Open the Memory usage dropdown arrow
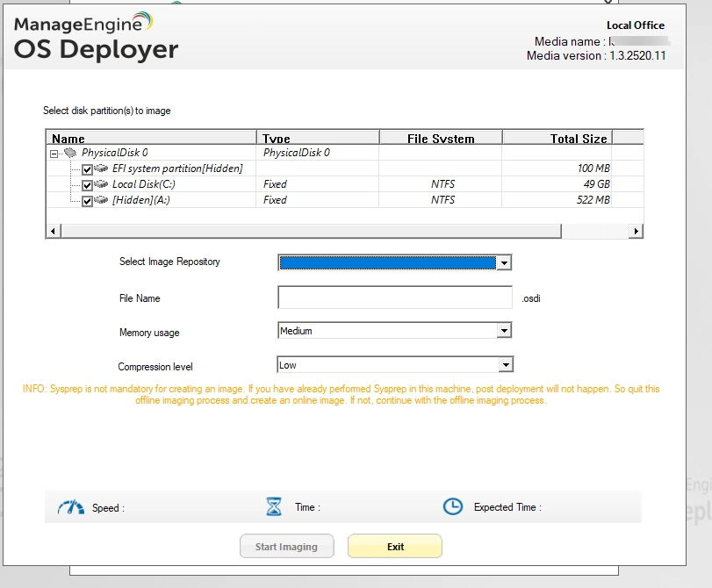This screenshot has width=712, height=588. tap(504, 331)
